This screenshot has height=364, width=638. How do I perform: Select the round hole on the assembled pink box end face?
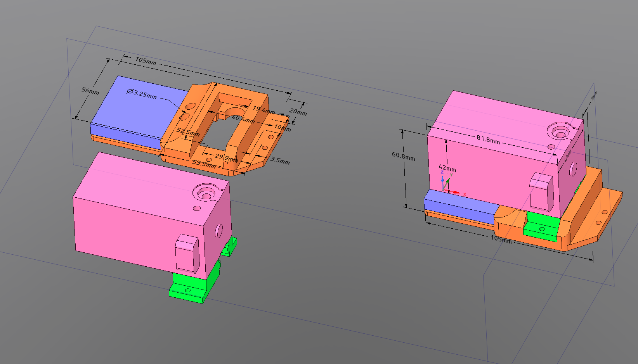(573, 169)
